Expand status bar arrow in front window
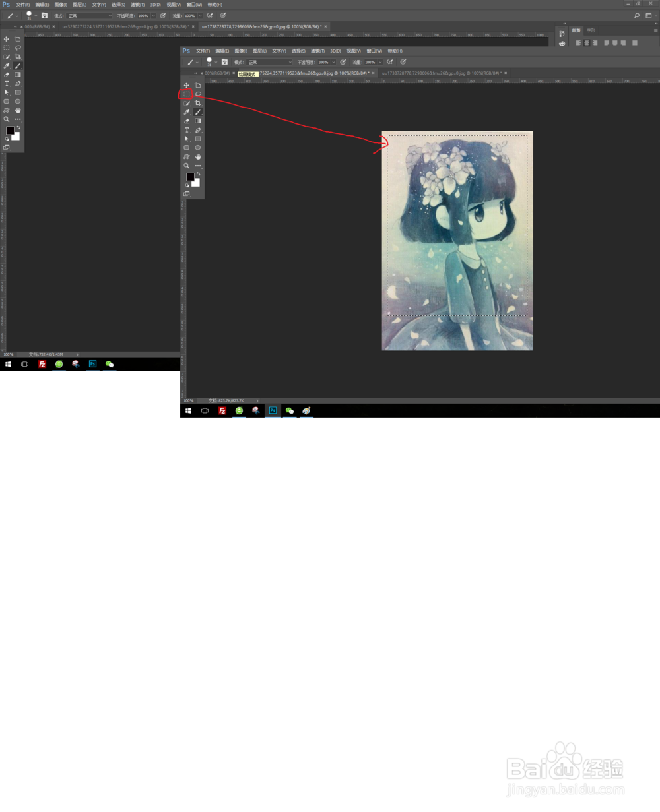The image size is (660, 812). [x=257, y=400]
